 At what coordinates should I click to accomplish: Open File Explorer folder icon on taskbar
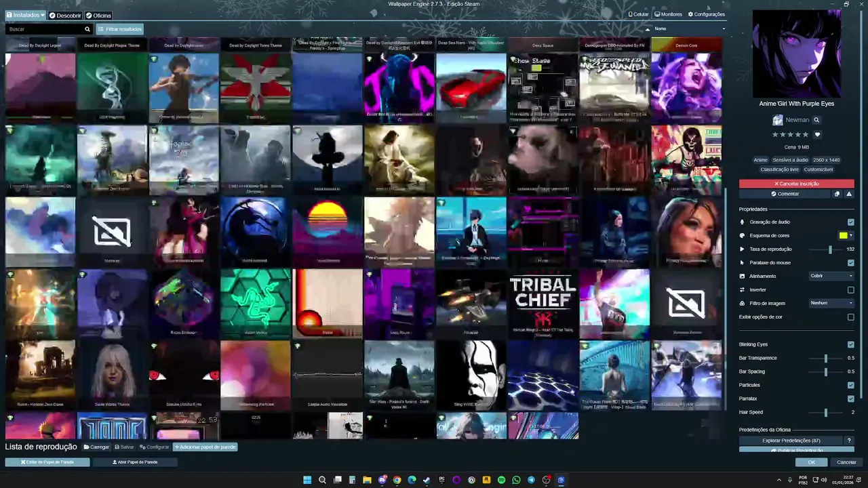[367, 480]
